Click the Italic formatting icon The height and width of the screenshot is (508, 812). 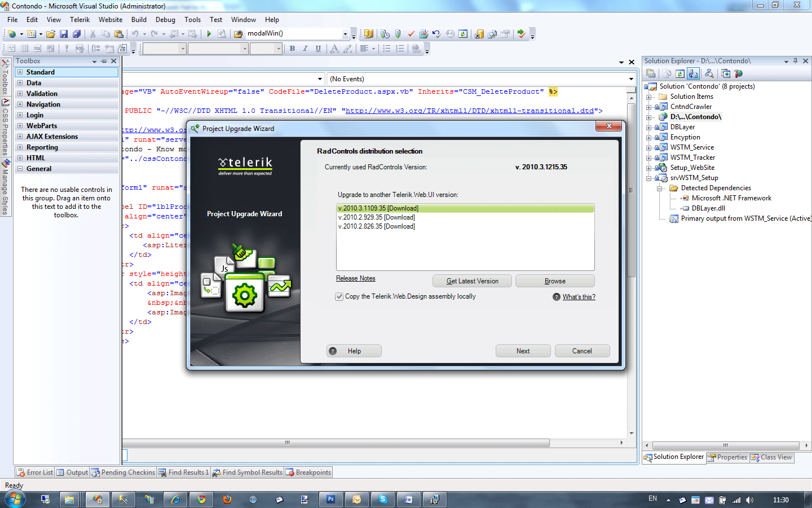[305, 49]
